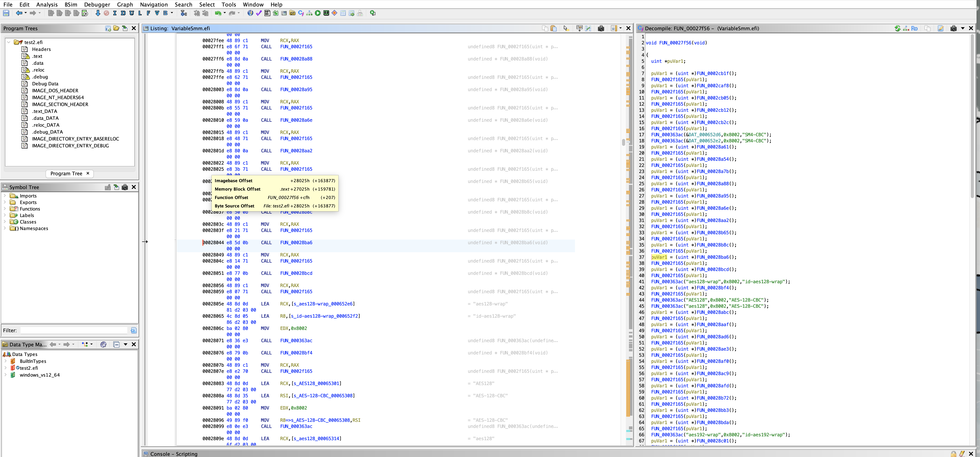Toggle Decompile read-only 'Ro' indicator
This screenshot has width=980, height=457.
click(x=914, y=29)
